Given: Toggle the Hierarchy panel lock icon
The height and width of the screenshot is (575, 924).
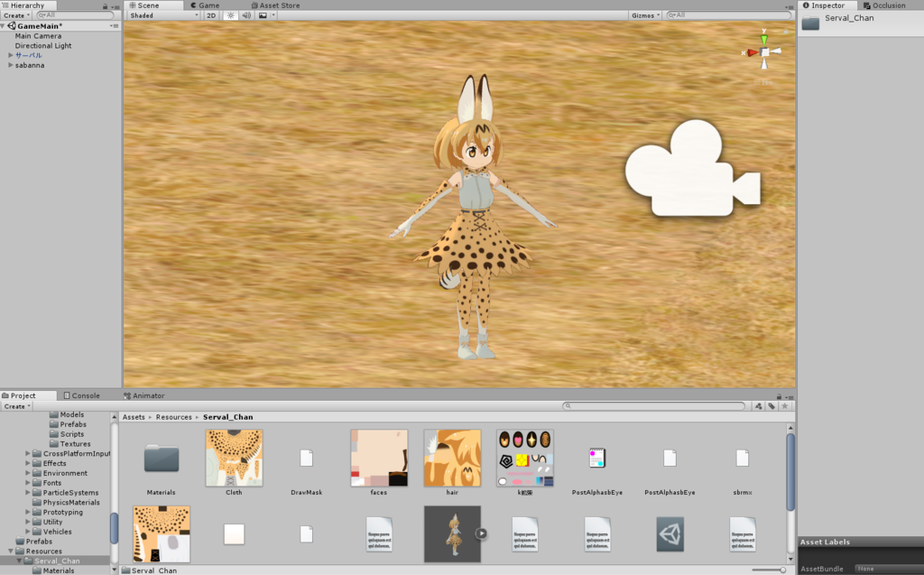Looking at the screenshot, I should pos(105,6).
